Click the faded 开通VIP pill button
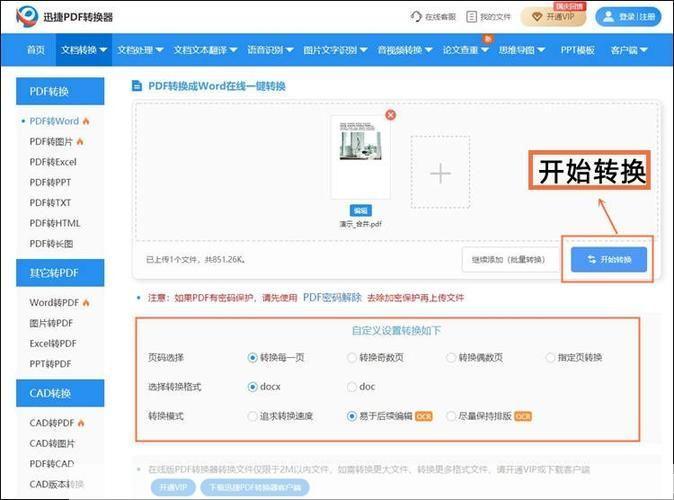 (173, 488)
